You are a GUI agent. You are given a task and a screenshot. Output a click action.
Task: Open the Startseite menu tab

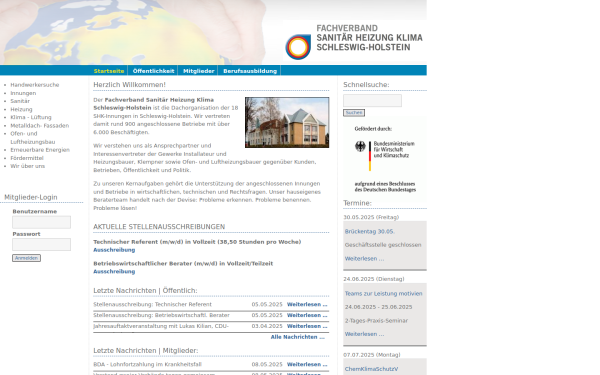(x=109, y=71)
